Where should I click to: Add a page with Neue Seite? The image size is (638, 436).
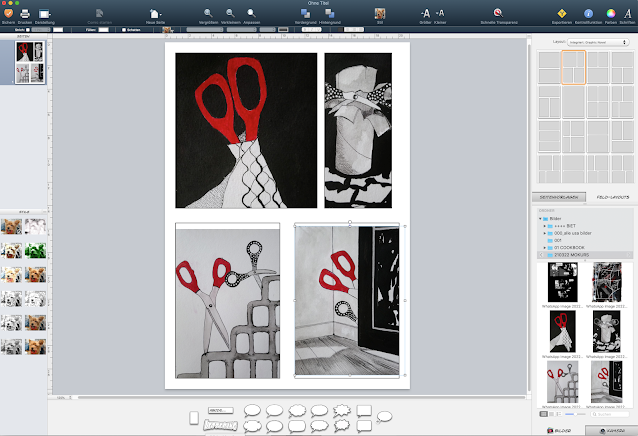(155, 14)
